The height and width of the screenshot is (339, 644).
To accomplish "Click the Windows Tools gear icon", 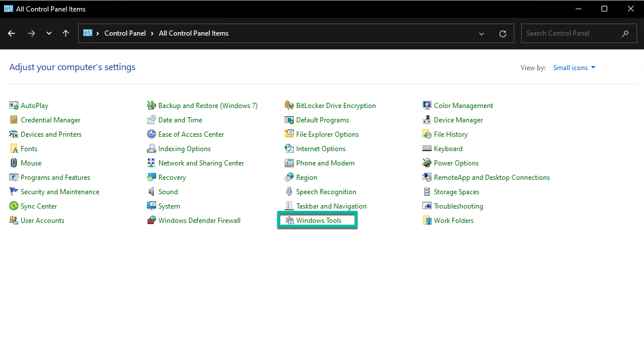I will [289, 221].
